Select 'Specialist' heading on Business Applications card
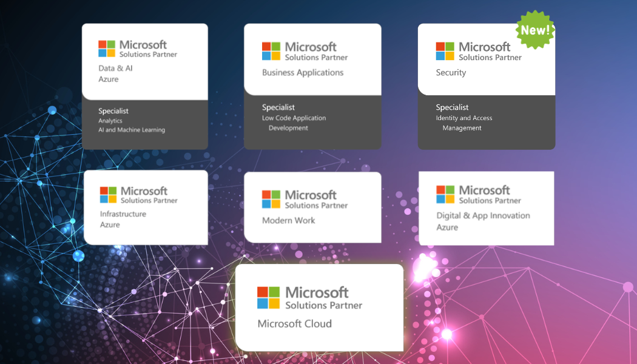This screenshot has height=364, width=637. tap(278, 107)
